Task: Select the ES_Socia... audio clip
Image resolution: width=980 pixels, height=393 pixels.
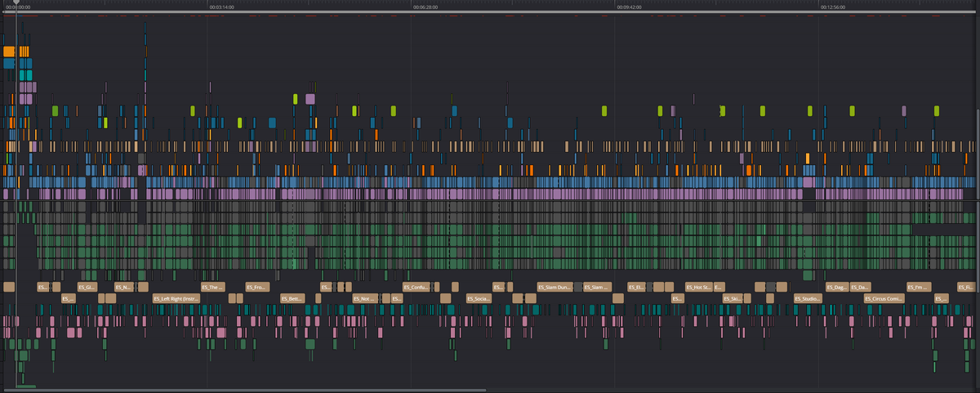Action: [479, 299]
